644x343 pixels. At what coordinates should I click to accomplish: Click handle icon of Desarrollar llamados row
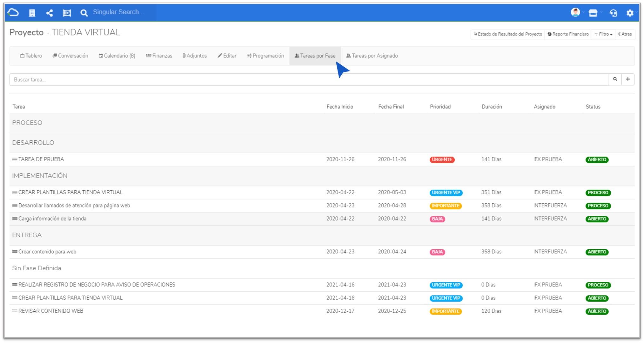pyautogui.click(x=15, y=205)
